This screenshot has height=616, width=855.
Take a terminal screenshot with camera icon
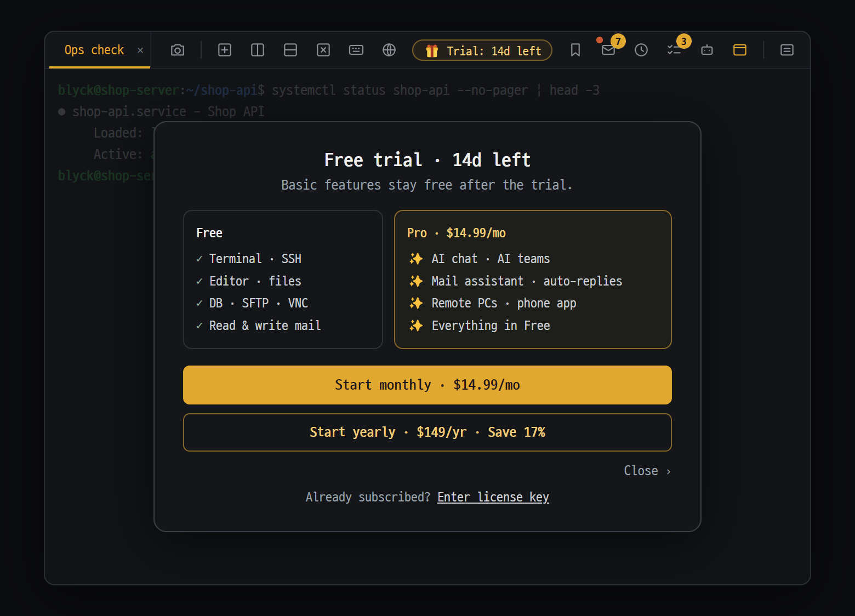(x=178, y=50)
